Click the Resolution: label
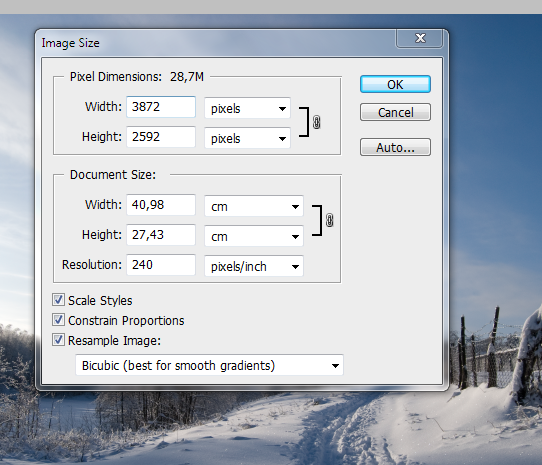 point(92,265)
